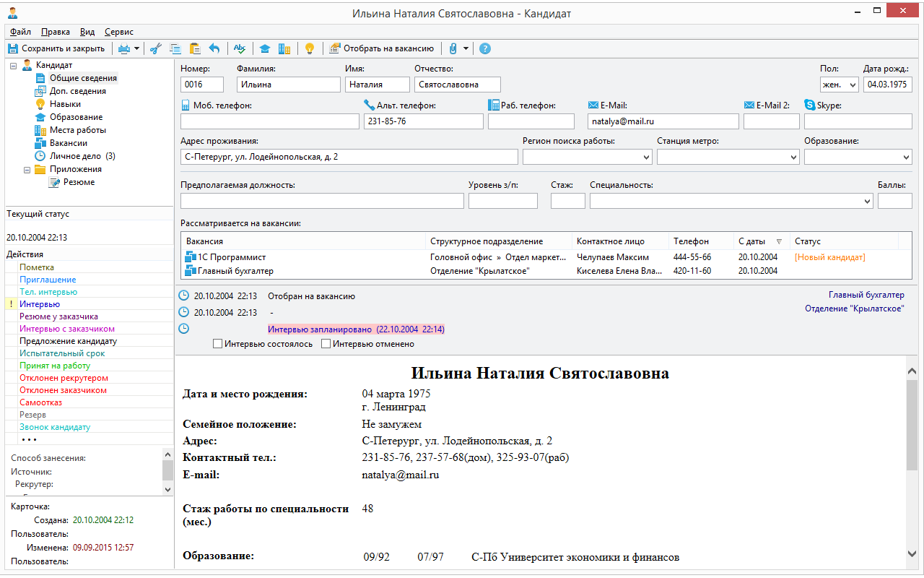Viewport: 924px width, 578px height.
Task: Click clock icon beside 'Отобран на вакансию'
Action: pyautogui.click(x=184, y=296)
